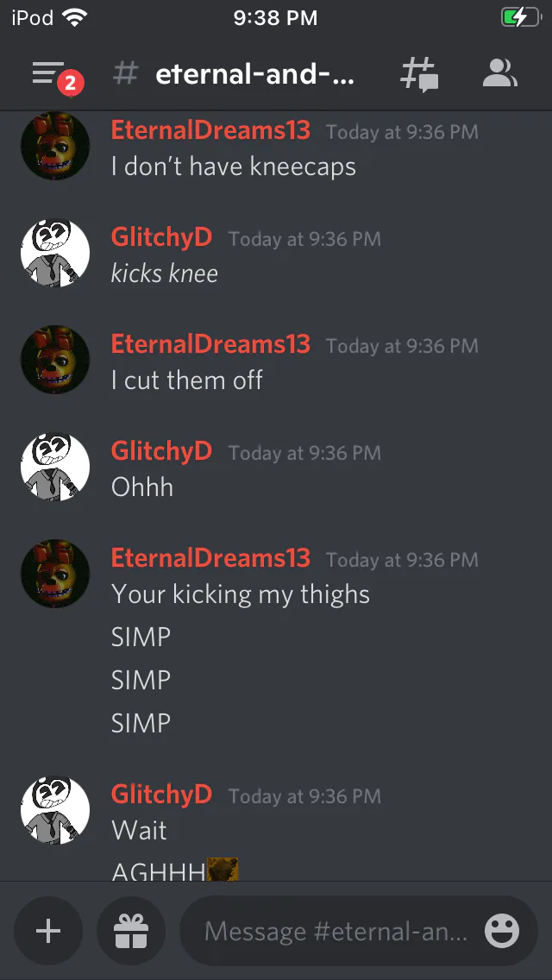Tap the Wi-Fi status icon
Viewport: 552px width, 980px height.
pos(74,17)
